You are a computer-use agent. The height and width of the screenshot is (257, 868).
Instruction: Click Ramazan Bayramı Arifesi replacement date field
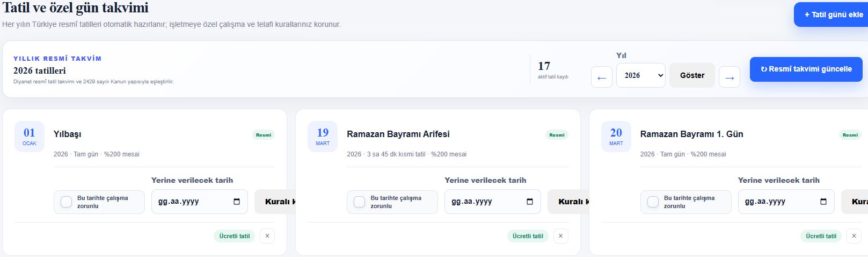(492, 202)
